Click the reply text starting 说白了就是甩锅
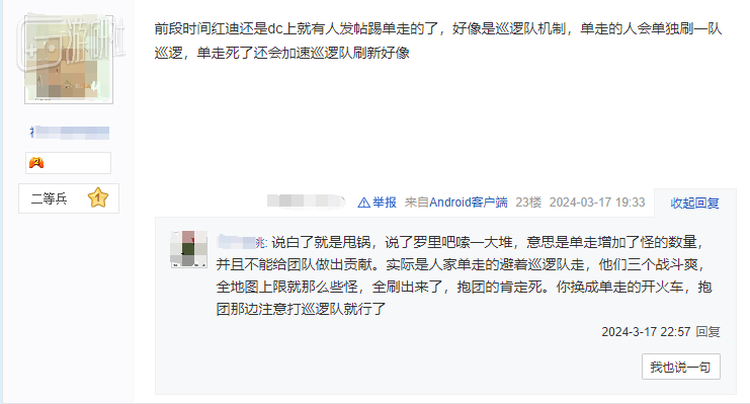This screenshot has height=404, width=750. (x=464, y=275)
